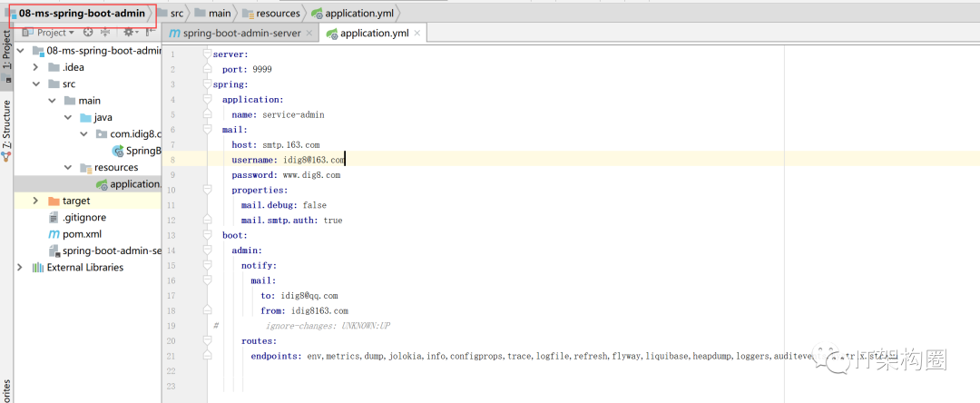980x403 pixels.
Task: Select the External Libraries icon
Action: coord(37,268)
